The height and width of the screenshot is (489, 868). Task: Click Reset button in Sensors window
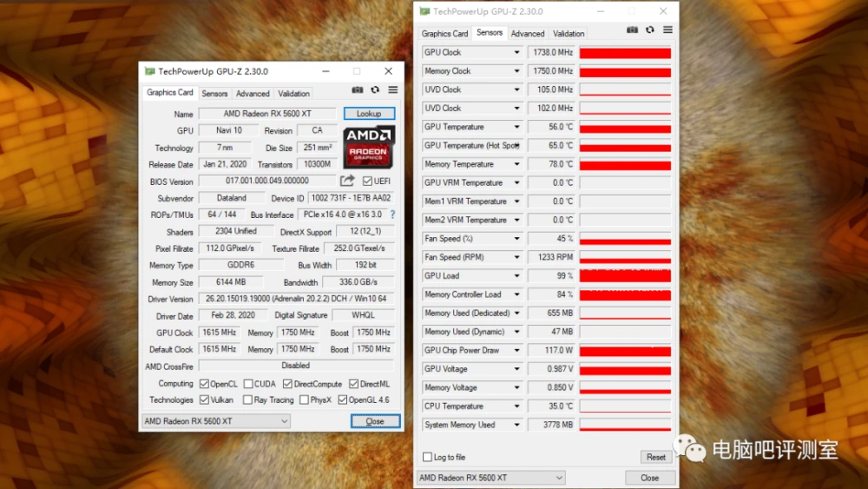[x=656, y=457]
